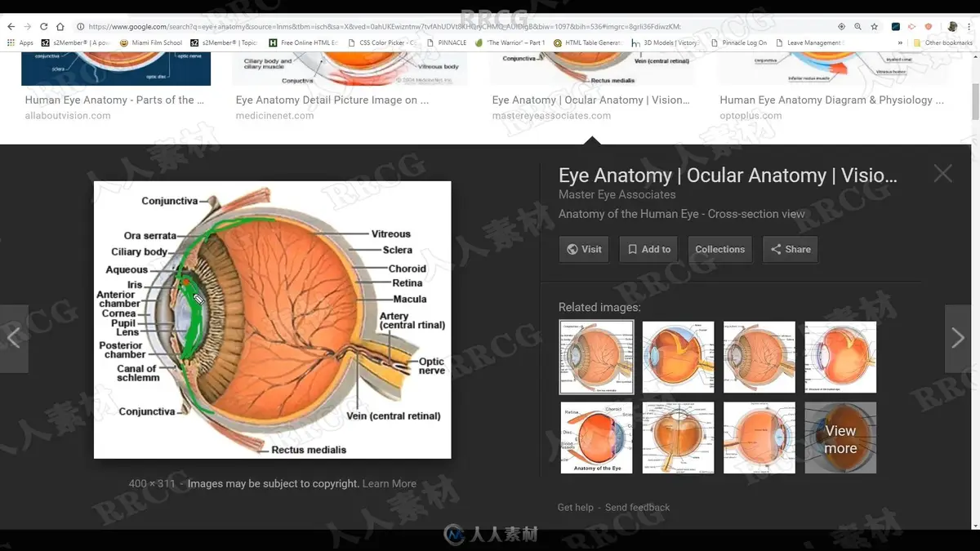This screenshot has width=980, height=551.
Task: Click the optoplus.com result thumbnail
Action: click(x=833, y=69)
